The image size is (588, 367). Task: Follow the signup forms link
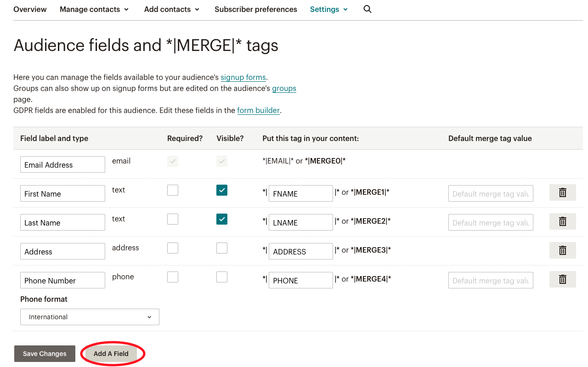coord(243,77)
